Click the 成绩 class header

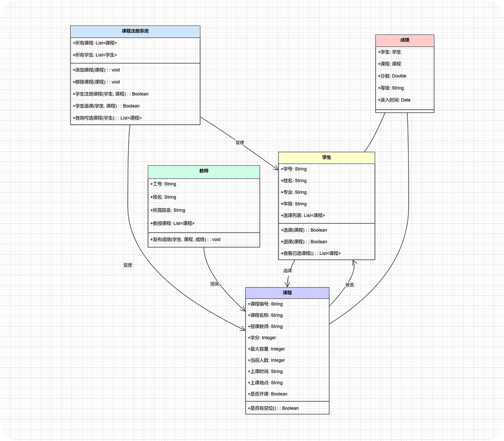(405, 40)
